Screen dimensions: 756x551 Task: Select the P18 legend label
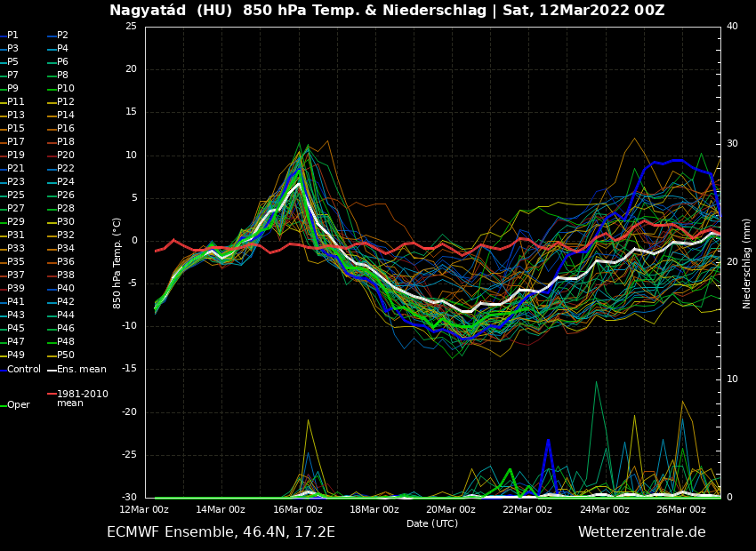pyautogui.click(x=66, y=142)
